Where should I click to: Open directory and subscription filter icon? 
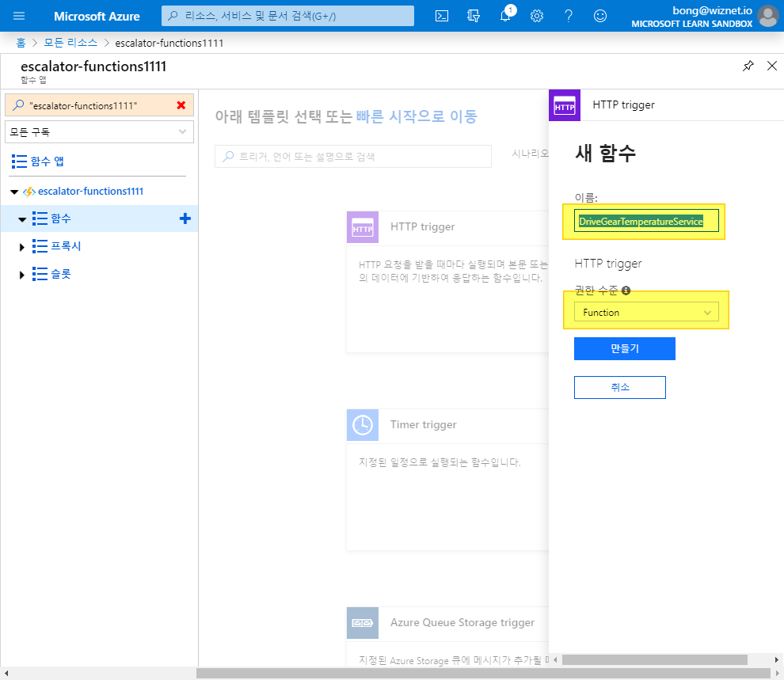tap(473, 16)
